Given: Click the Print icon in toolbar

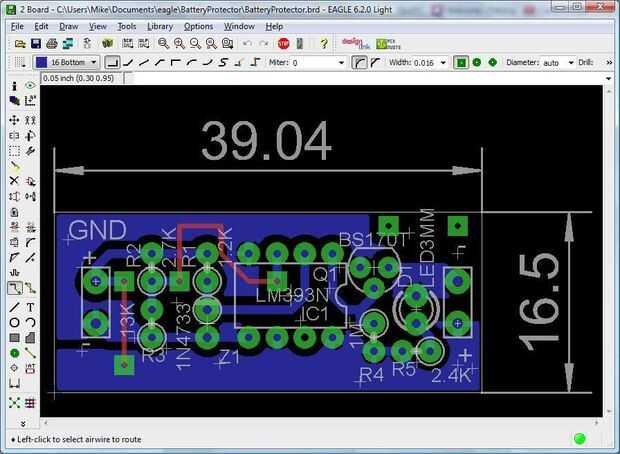Looking at the screenshot, I should click(x=52, y=44).
